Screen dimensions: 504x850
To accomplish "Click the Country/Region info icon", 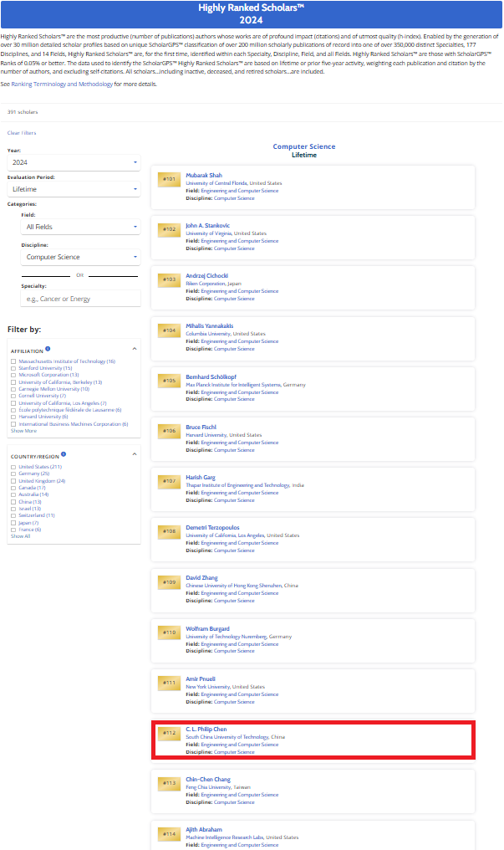I will tap(64, 453).
